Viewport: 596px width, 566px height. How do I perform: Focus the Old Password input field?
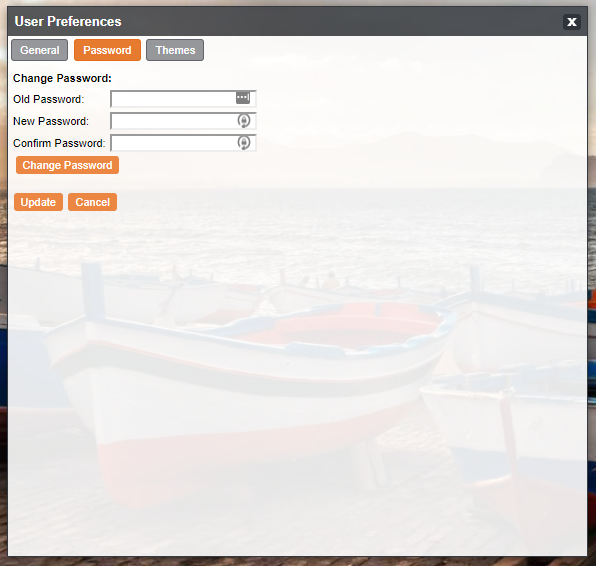(183, 99)
